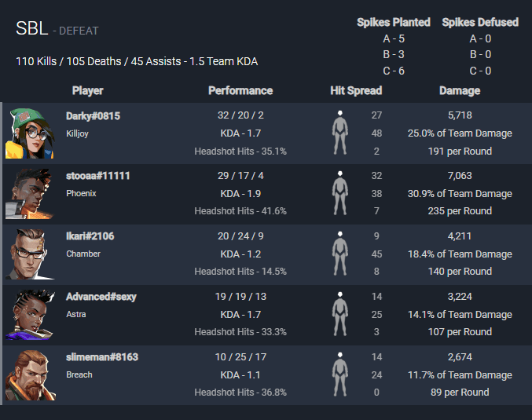Open player name Darky#0815
Screen dimensions: 532x420
click(x=93, y=116)
